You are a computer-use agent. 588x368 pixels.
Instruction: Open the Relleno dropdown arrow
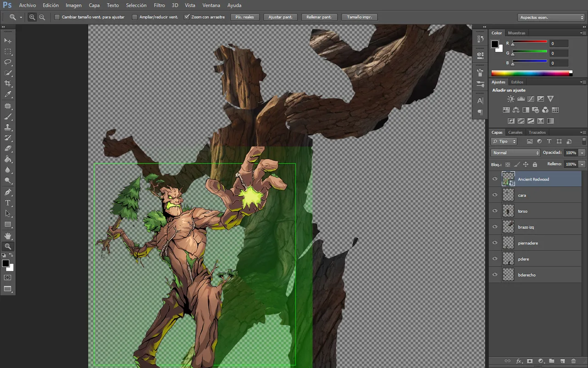click(x=582, y=164)
